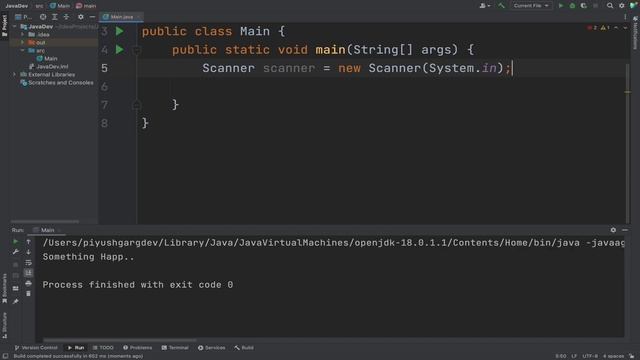This screenshot has height=360, width=640.
Task: Click the down arrow in Run panel toolbar
Action: (29, 252)
